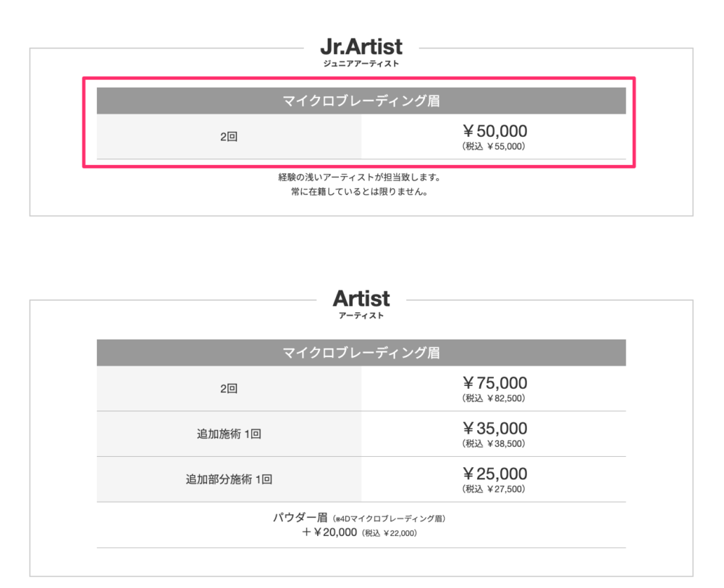Select the 2回 cell in Artist table
The height and width of the screenshot is (588, 724).
[x=229, y=388]
